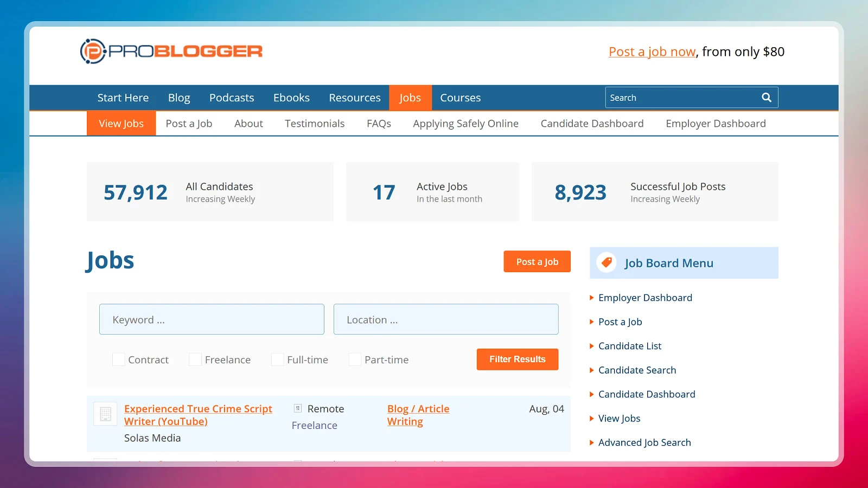Screen dimensions: 868x488
Task: Click the '8,923' Successful Job Posts count
Action: (580, 192)
